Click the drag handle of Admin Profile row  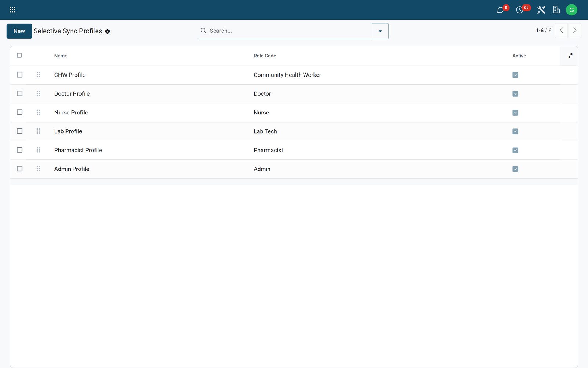pos(38,169)
